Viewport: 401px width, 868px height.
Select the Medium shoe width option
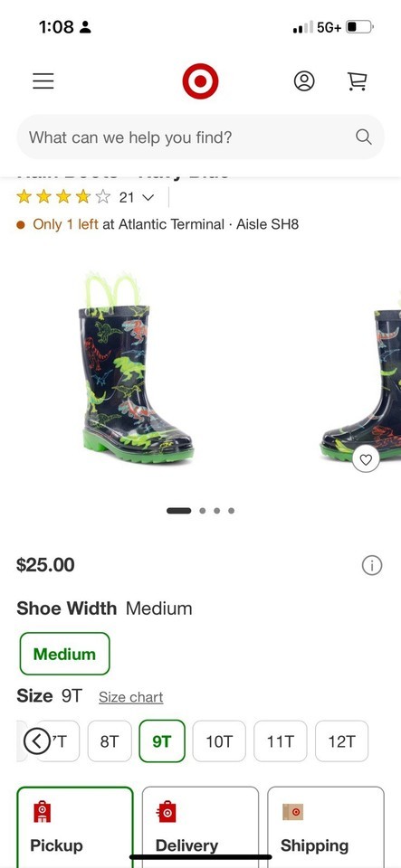coord(65,654)
